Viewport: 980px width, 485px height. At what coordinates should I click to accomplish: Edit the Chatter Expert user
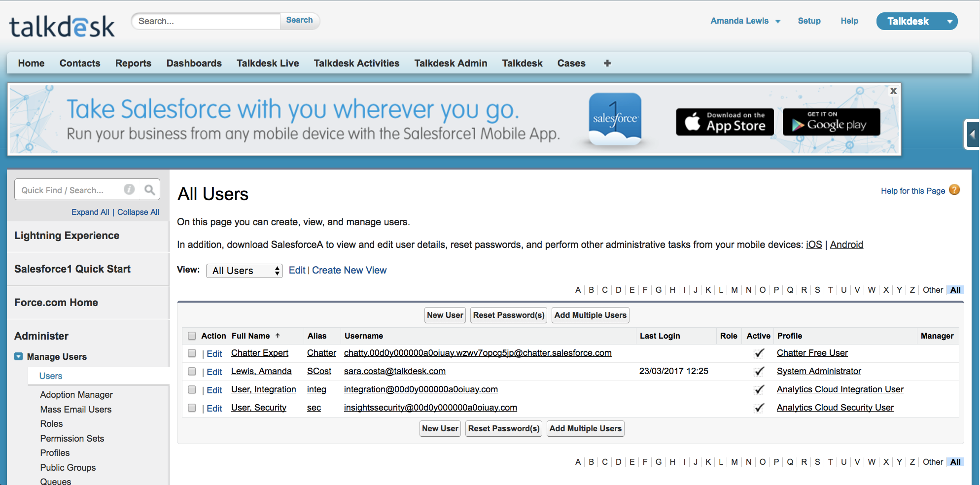coord(214,354)
